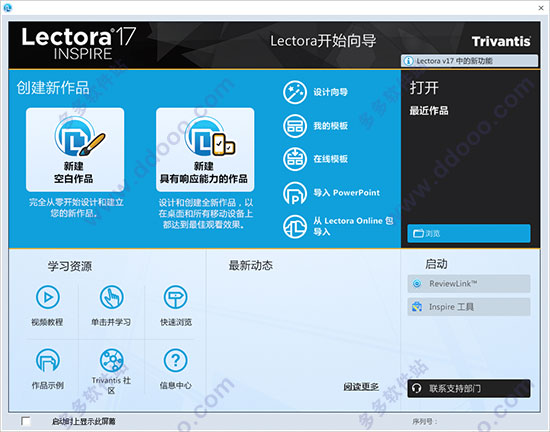This screenshot has height=432, width=550.
Task: Click the 导入 PowerPoint label
Action: pyautogui.click(x=347, y=193)
